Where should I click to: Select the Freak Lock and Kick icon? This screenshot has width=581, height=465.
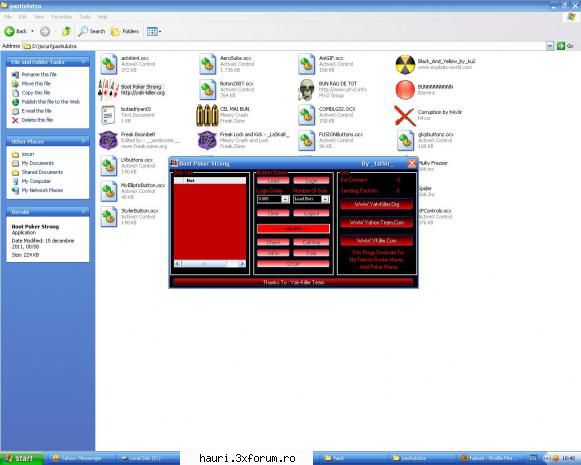pos(207,140)
